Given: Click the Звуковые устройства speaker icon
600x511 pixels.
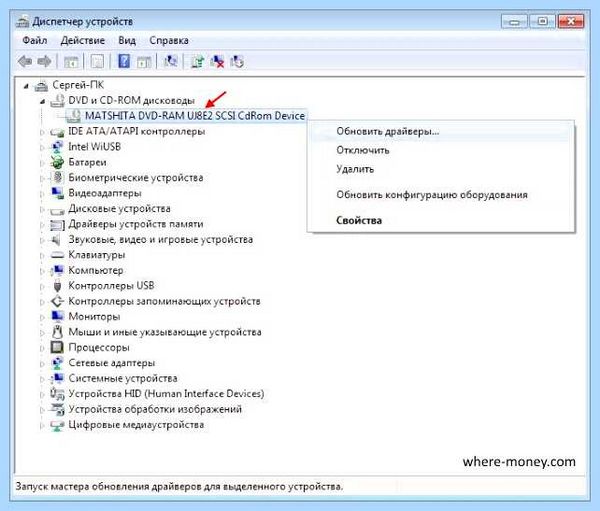Looking at the screenshot, I should coord(57,240).
